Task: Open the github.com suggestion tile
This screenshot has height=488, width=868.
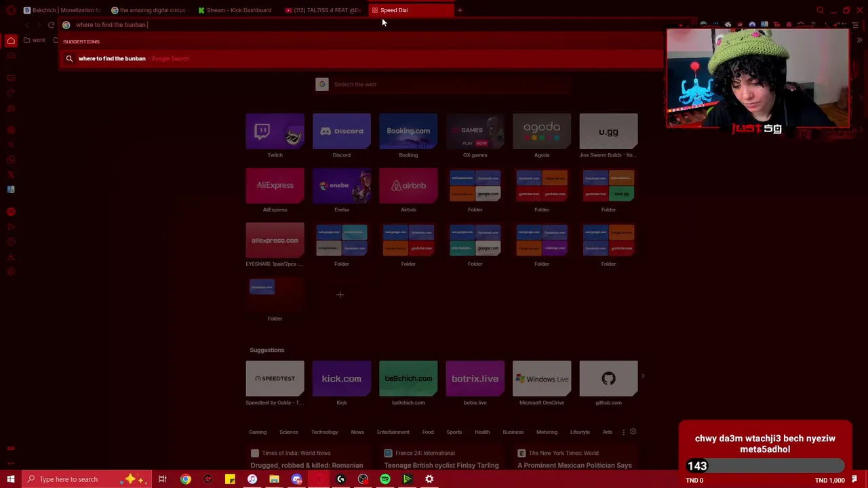Action: 608,379
